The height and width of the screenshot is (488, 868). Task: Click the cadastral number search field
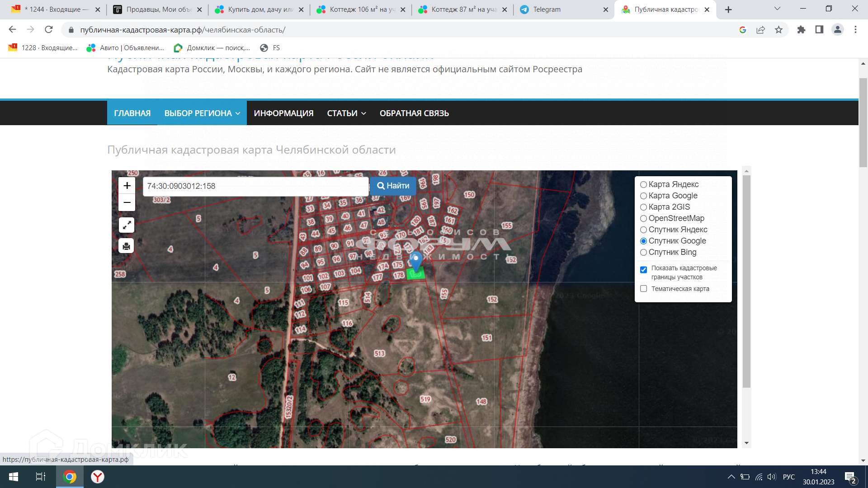pos(255,186)
